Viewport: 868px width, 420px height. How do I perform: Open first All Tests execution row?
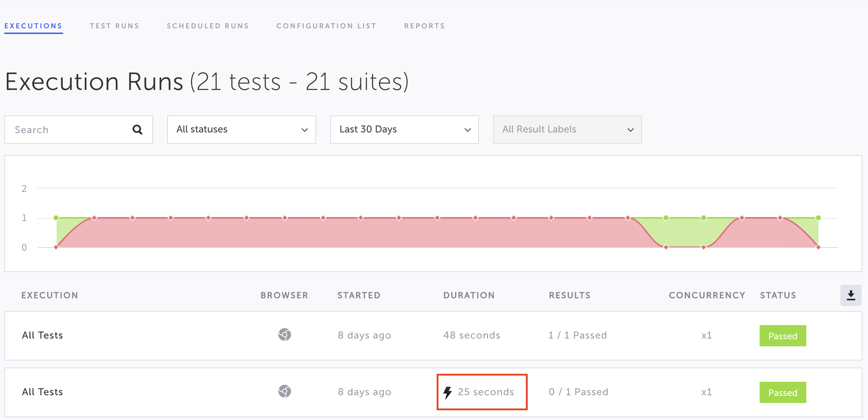pos(43,335)
